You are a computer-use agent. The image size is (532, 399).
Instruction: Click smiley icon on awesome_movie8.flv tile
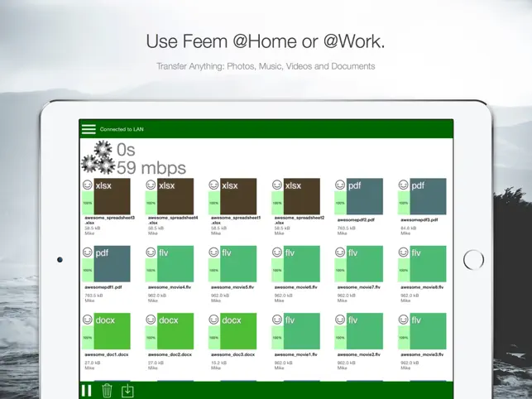pos(404,252)
